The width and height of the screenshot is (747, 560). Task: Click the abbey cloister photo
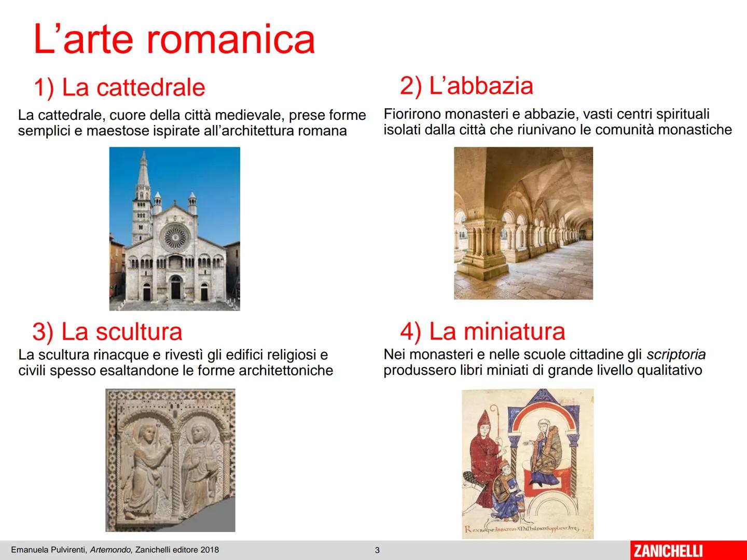click(x=524, y=223)
